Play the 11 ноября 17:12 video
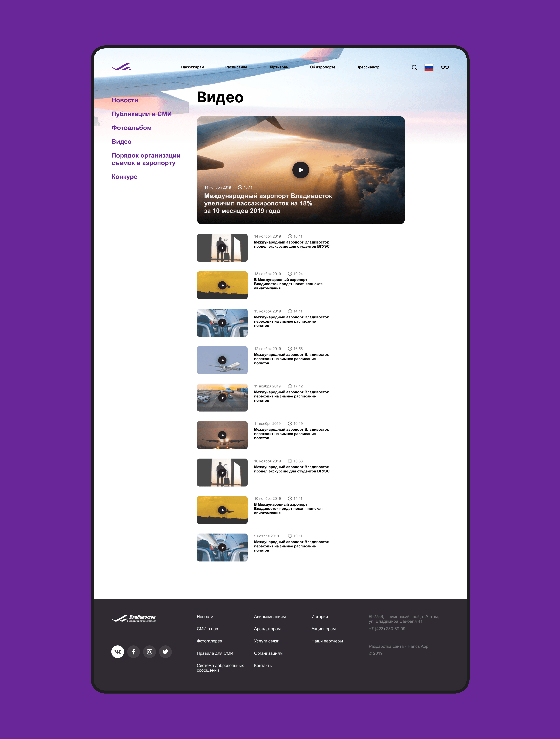This screenshot has height=739, width=560. click(222, 397)
